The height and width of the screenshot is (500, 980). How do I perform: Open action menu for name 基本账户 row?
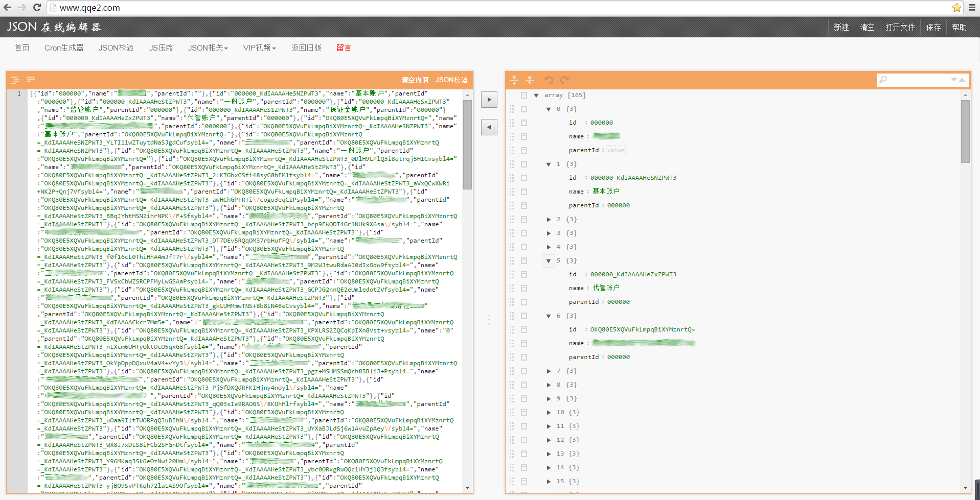click(x=524, y=192)
